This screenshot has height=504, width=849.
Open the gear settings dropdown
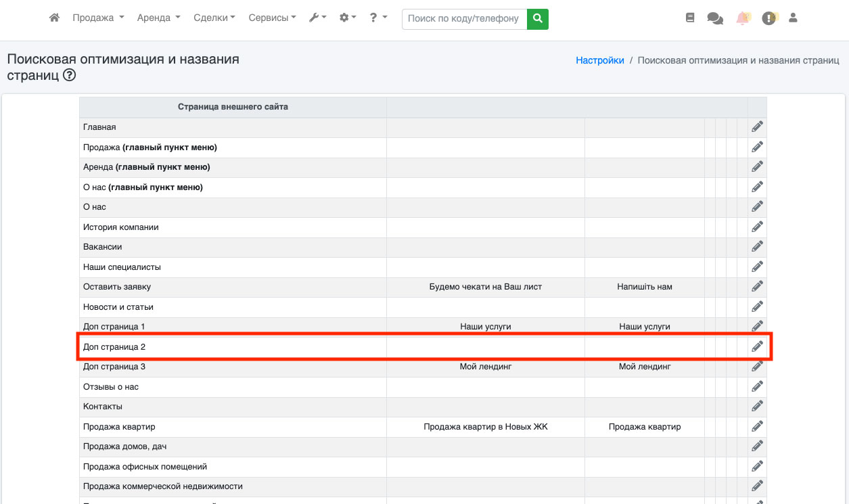(348, 18)
